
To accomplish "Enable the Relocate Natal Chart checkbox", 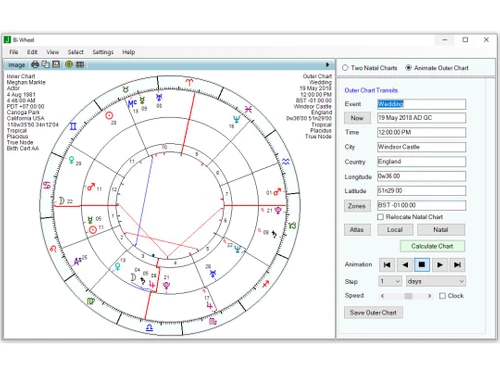I will coord(380,217).
